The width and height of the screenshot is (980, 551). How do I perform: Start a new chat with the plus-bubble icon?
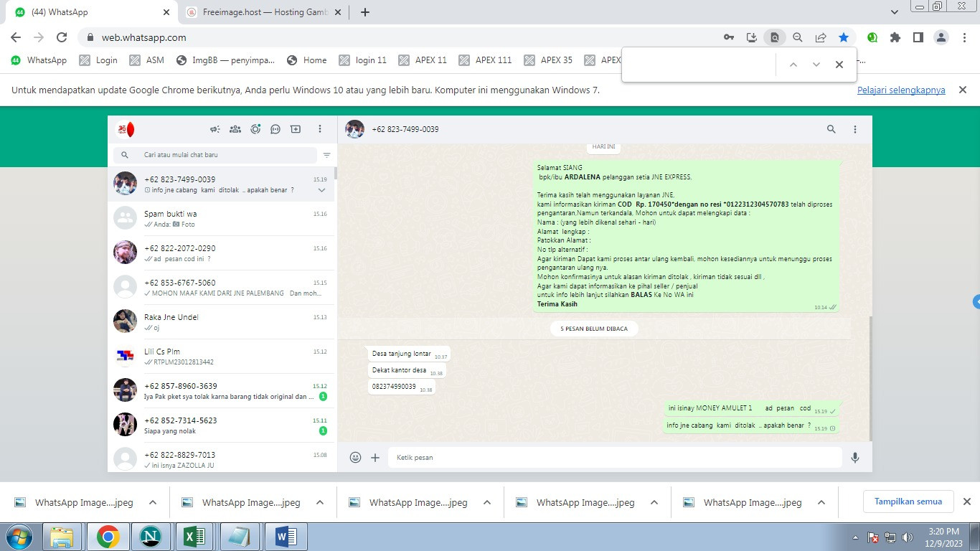[296, 129]
